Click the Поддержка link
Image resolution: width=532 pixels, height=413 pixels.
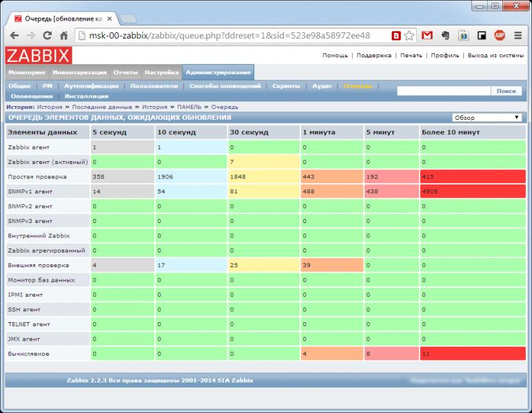coord(374,55)
